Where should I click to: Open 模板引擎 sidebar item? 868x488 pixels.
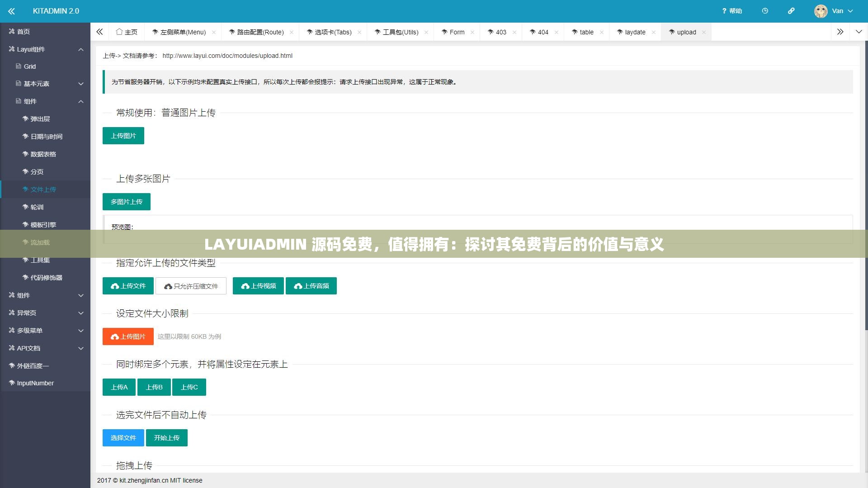[x=45, y=225]
